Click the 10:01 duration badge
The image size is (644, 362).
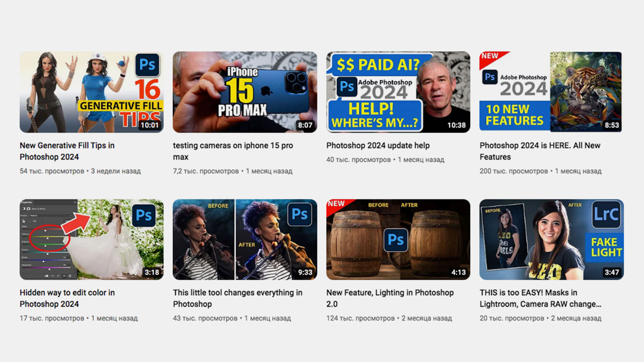point(150,125)
